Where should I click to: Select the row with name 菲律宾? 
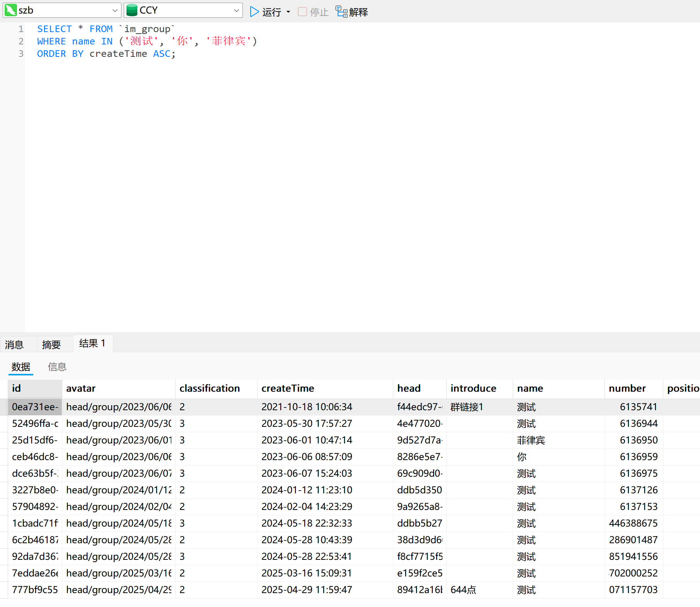[x=531, y=440]
